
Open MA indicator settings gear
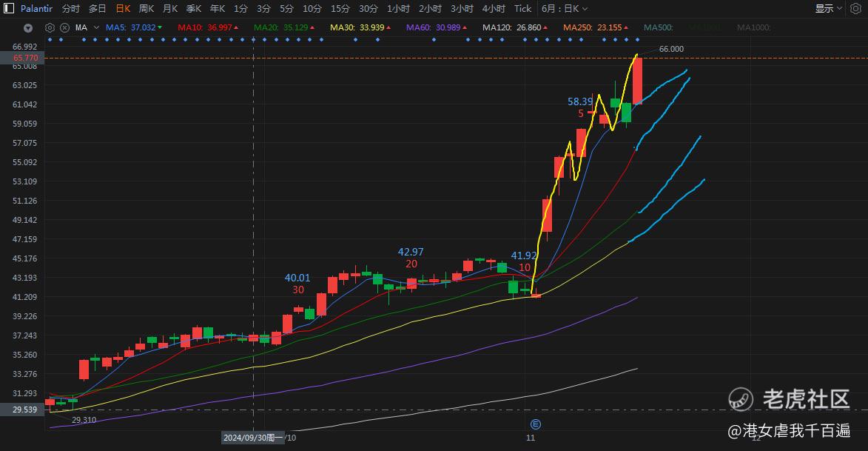click(x=50, y=27)
